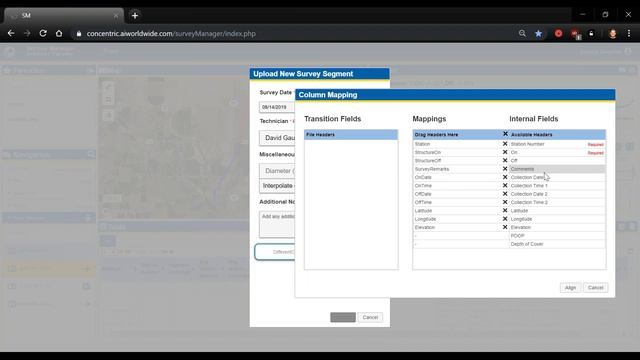Viewport: 640px width, 360px height.
Task: Remove the StructureOn mapping with its X icon
Action: pos(505,152)
